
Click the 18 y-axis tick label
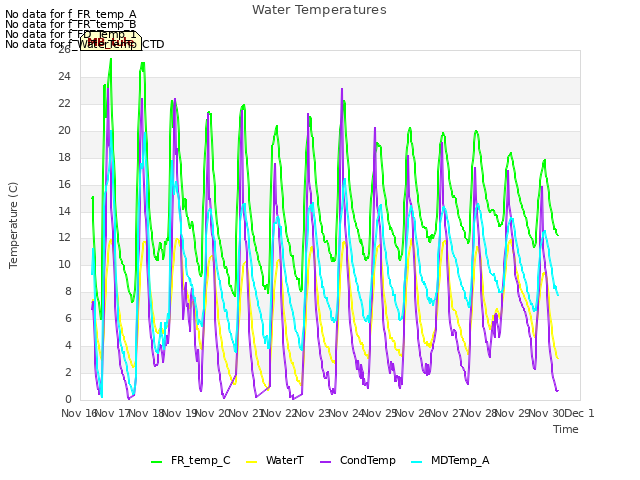[x=64, y=157]
